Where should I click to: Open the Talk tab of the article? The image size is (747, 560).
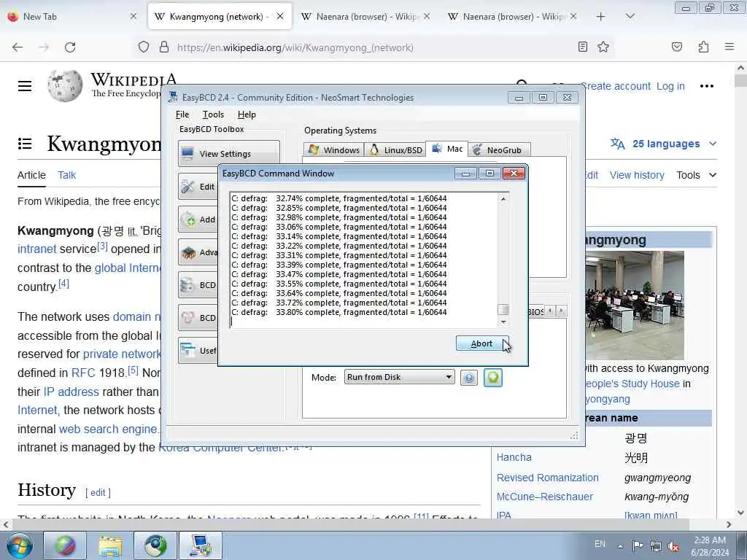point(66,175)
